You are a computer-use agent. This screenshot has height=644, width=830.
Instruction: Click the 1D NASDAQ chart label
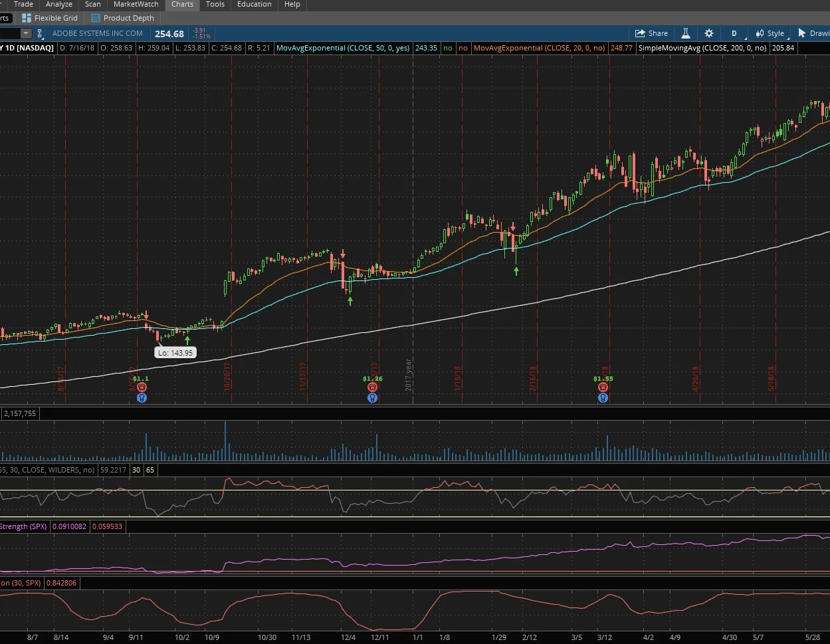(x=28, y=48)
